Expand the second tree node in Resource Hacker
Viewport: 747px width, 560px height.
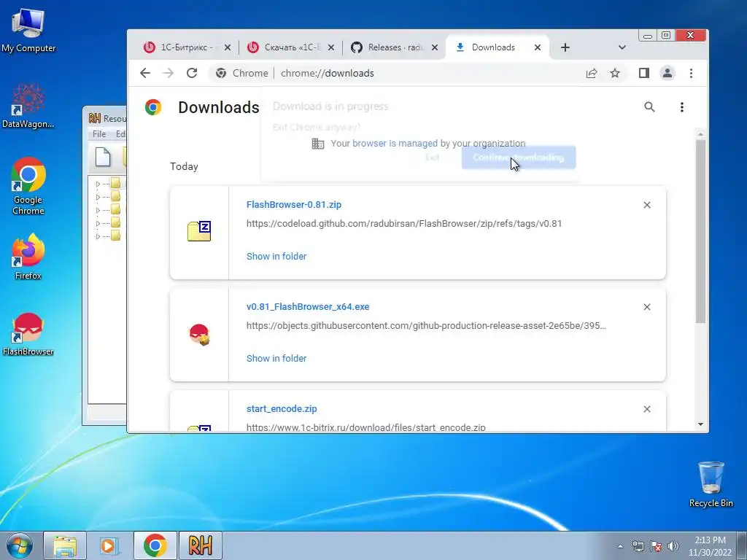(98, 197)
